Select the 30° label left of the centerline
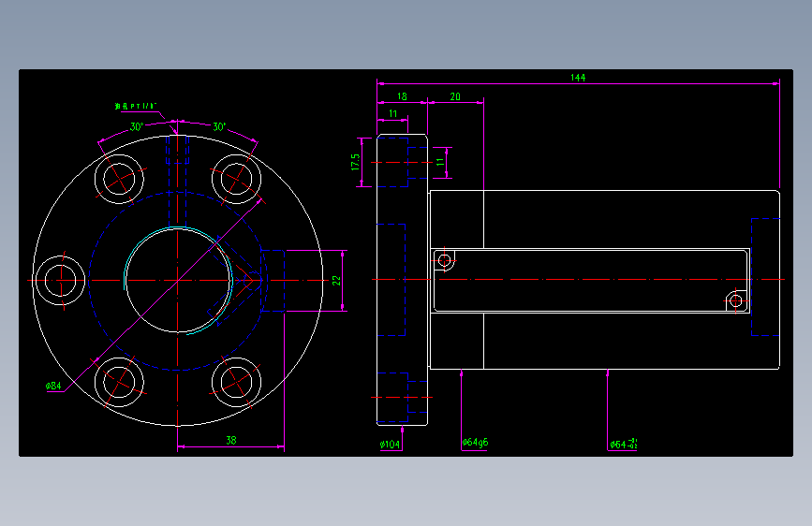The height and width of the screenshot is (526, 812). point(137,127)
